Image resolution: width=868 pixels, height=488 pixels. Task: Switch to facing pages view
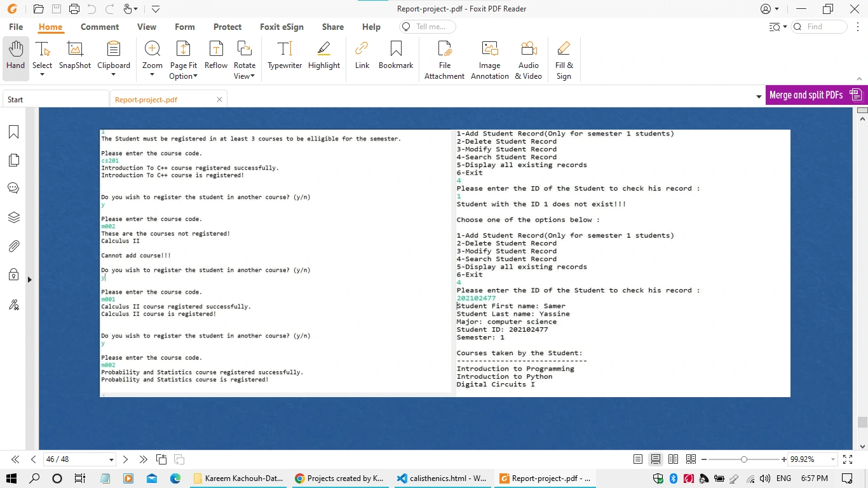(674, 459)
